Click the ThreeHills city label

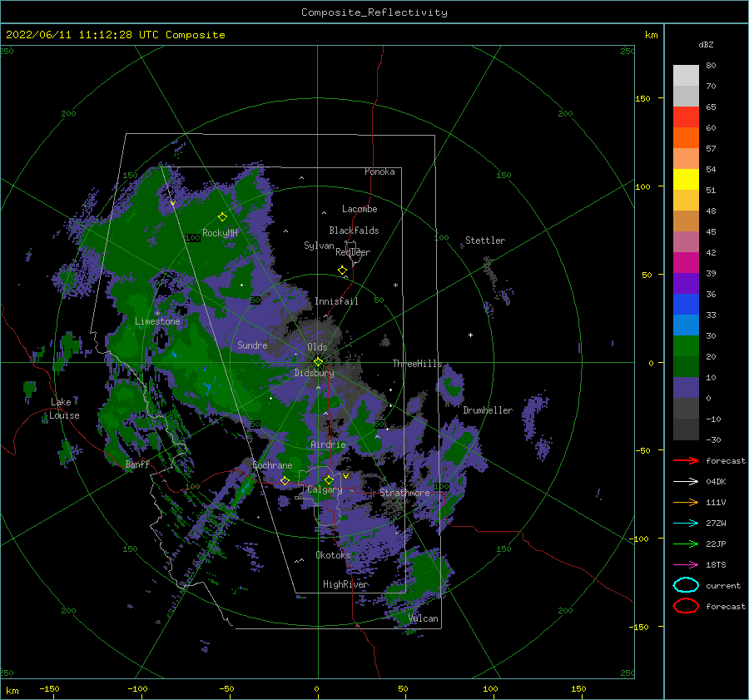click(418, 364)
